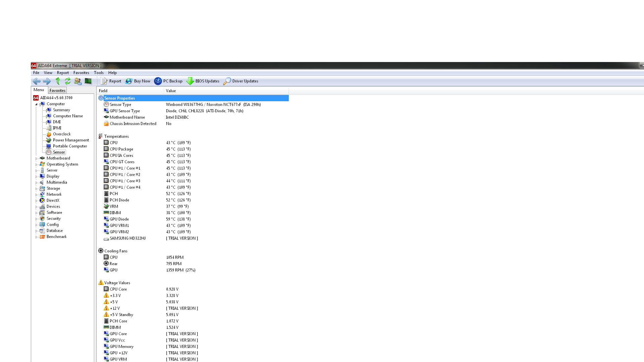Click the Chassis Intrusion Detected lock icon
Viewport: 644px width, 362px height.
(106, 124)
